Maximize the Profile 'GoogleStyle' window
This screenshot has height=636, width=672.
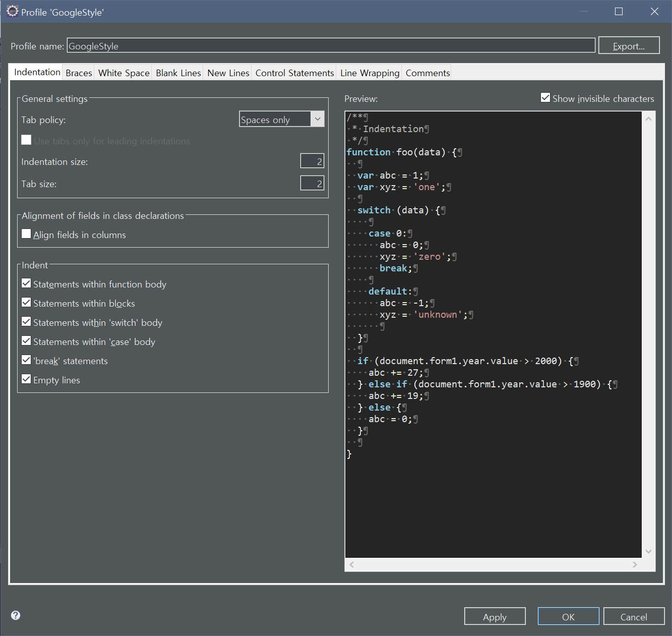[619, 11]
